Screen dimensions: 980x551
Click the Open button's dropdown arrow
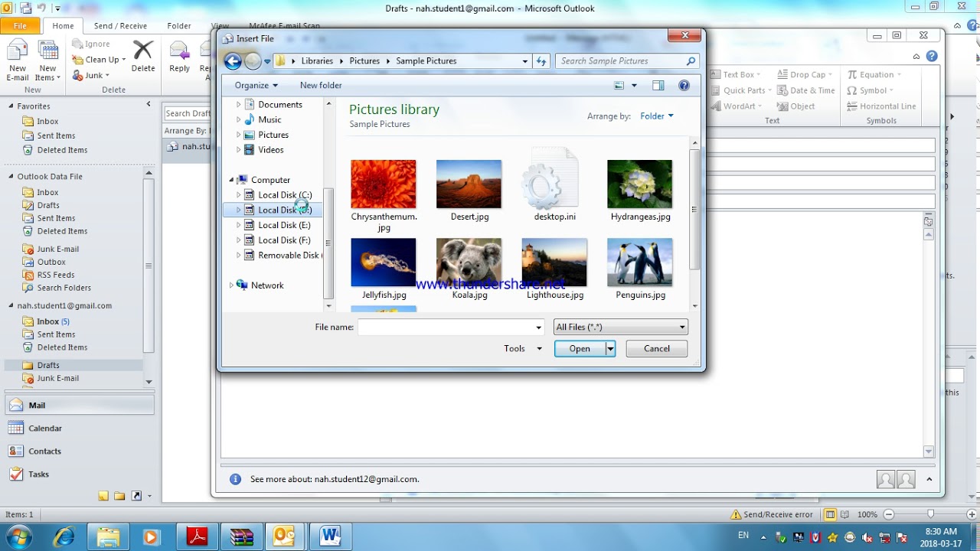(610, 349)
